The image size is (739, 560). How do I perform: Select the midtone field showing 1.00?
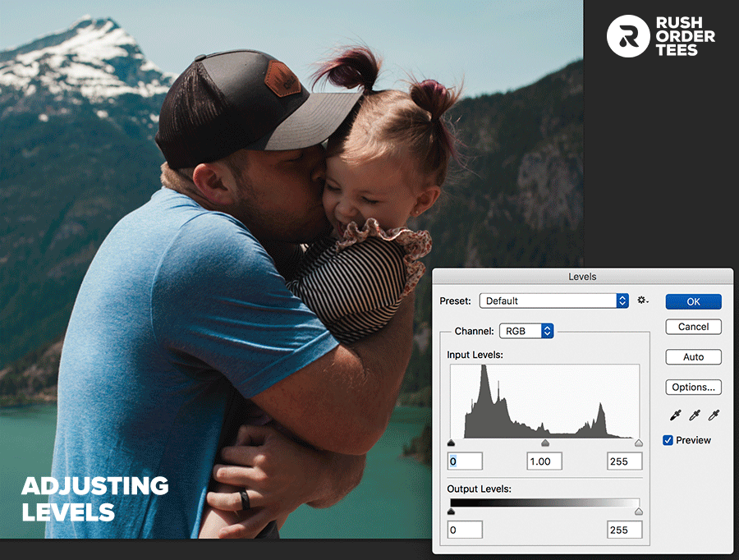(x=544, y=461)
